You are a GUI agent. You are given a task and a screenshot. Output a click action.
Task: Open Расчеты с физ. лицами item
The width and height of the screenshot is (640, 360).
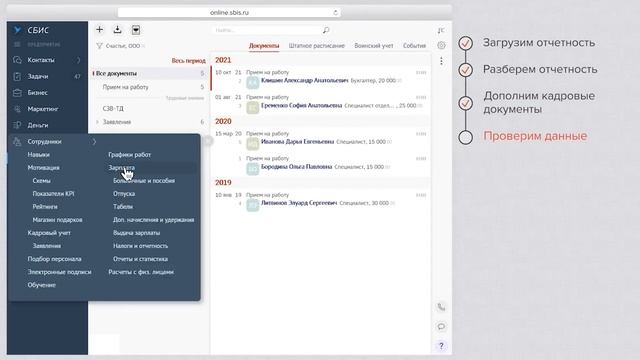point(141,272)
